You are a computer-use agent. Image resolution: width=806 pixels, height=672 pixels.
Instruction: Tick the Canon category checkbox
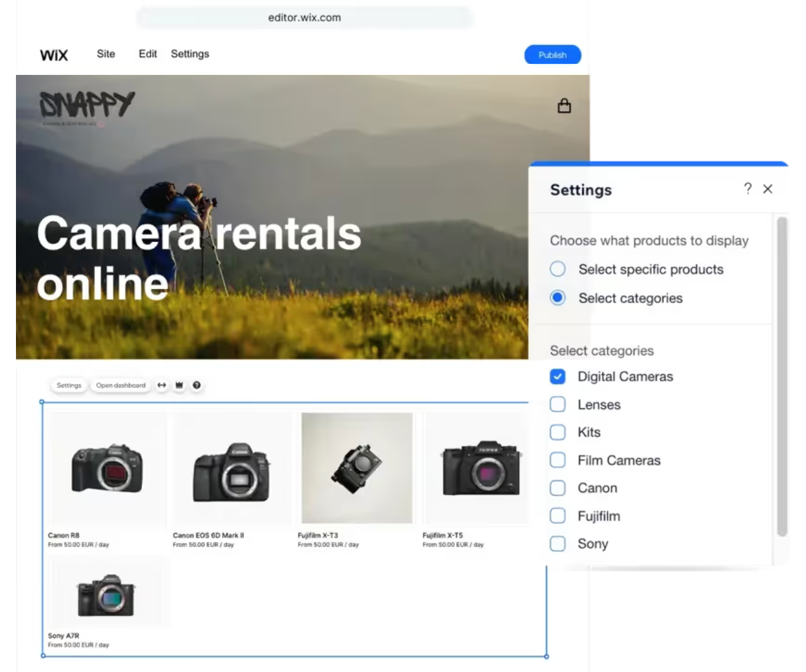click(x=558, y=488)
